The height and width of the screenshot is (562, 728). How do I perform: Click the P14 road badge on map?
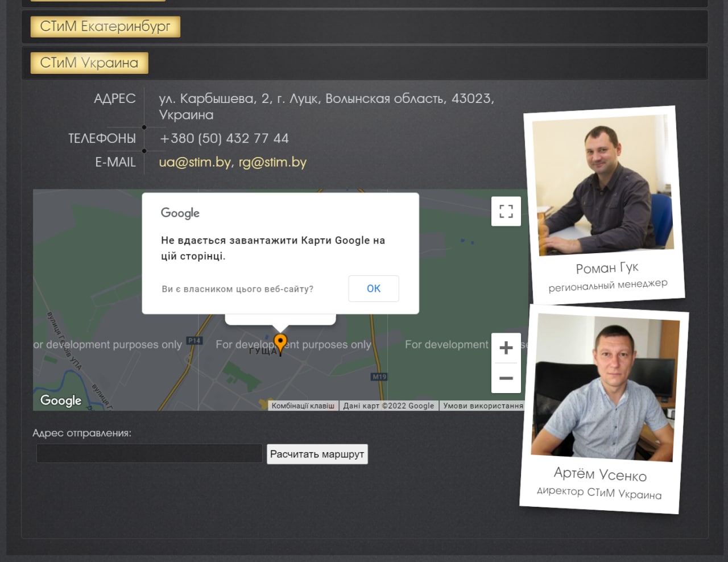tap(195, 341)
